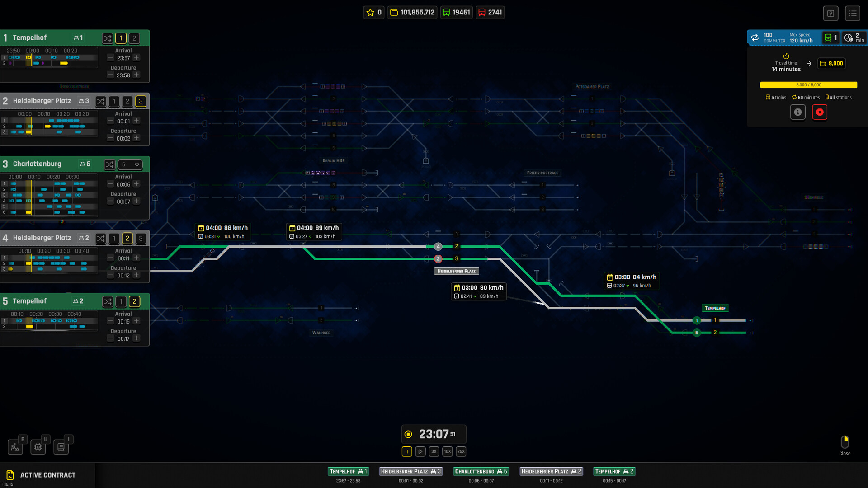Screen dimensions: 868x488
Task: Select platform 3 for Heidelberger Platz stop 4
Action: pyautogui.click(x=141, y=238)
